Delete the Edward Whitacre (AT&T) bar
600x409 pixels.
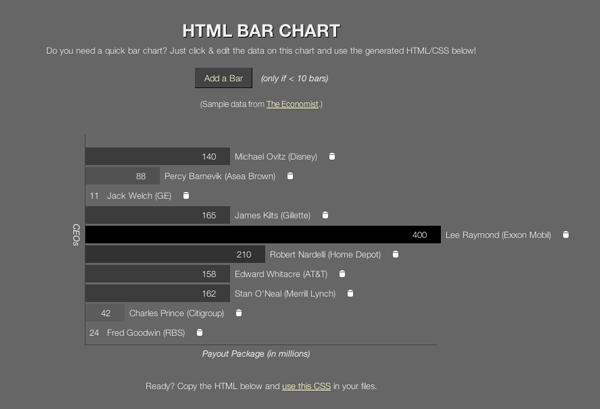coord(342,274)
